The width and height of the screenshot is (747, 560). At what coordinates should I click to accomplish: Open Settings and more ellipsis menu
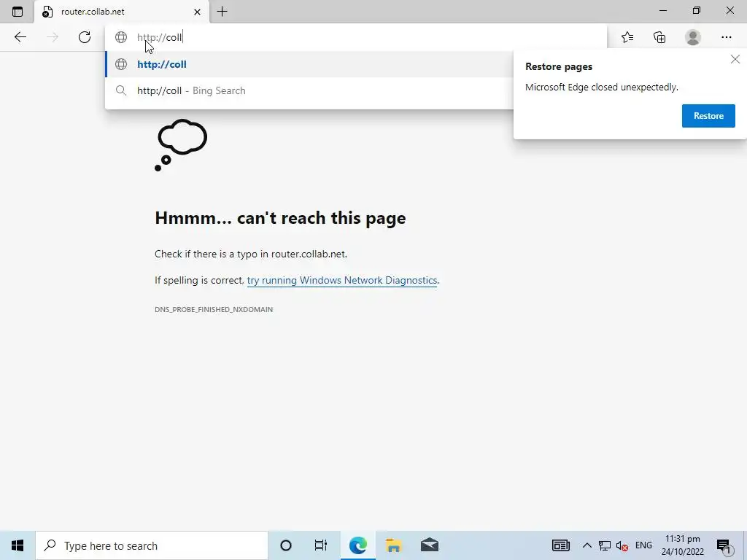click(726, 37)
